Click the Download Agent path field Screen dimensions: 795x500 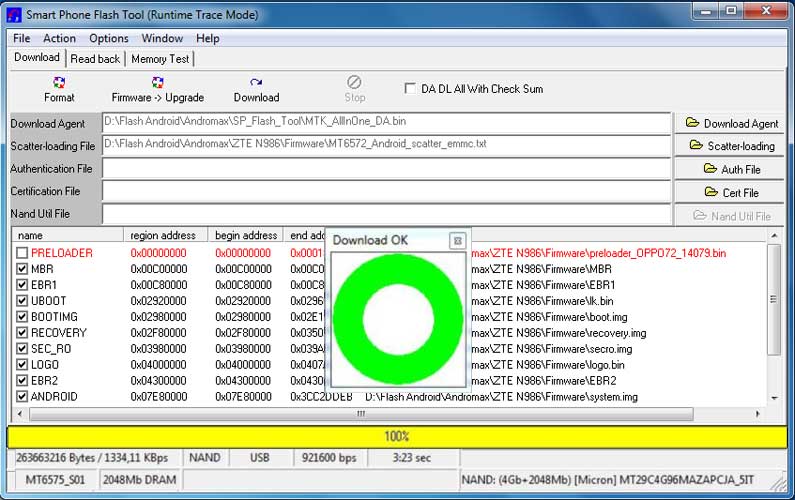tap(386, 122)
